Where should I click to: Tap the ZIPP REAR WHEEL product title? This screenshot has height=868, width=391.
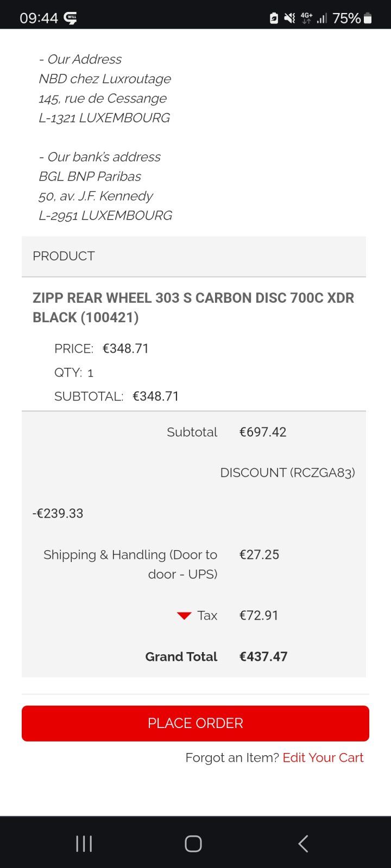pos(193,307)
